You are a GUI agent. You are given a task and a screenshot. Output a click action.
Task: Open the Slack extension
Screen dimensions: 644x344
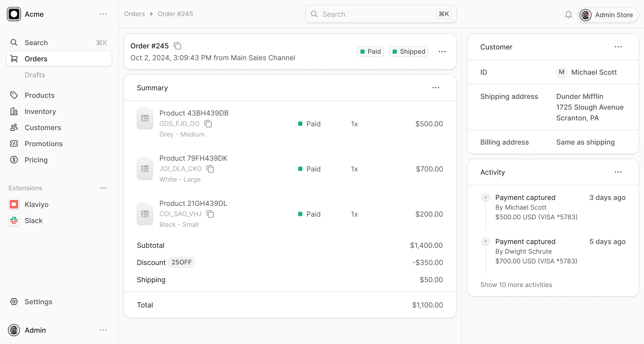(33, 221)
